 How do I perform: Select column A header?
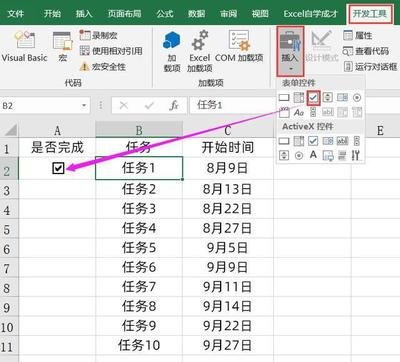coord(57,130)
